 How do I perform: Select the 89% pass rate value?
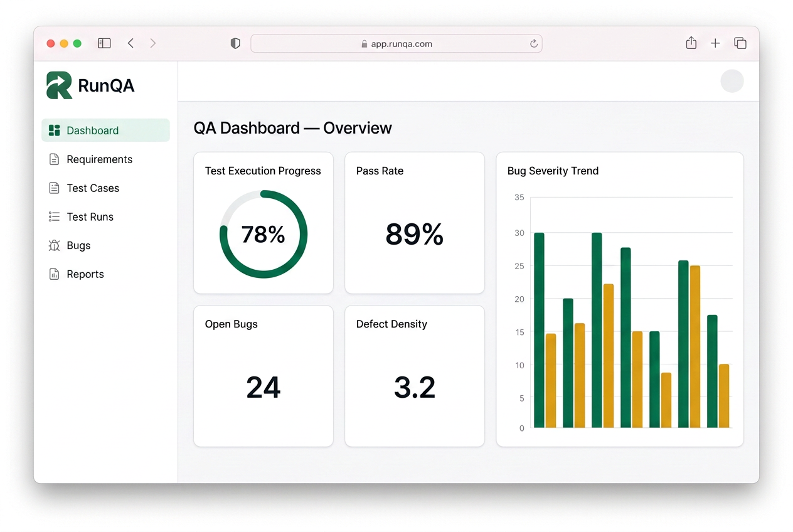(x=415, y=234)
